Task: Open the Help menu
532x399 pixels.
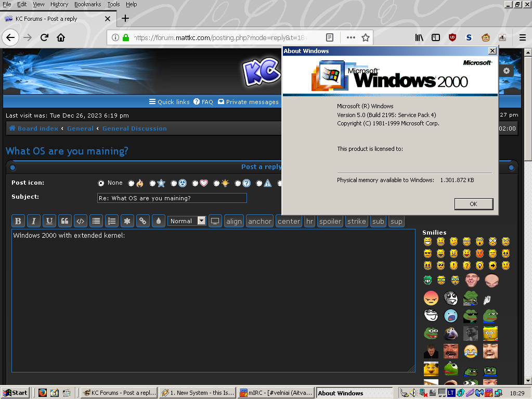Action: point(131,4)
